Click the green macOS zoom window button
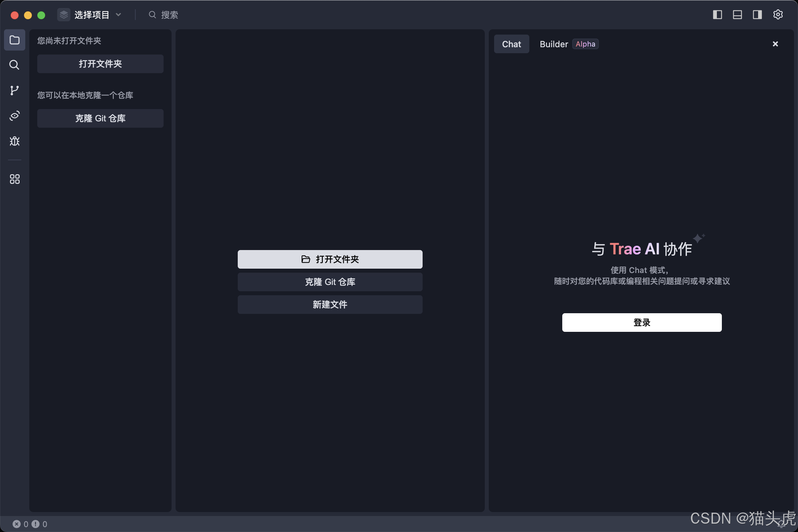This screenshot has width=798, height=532. (41, 15)
